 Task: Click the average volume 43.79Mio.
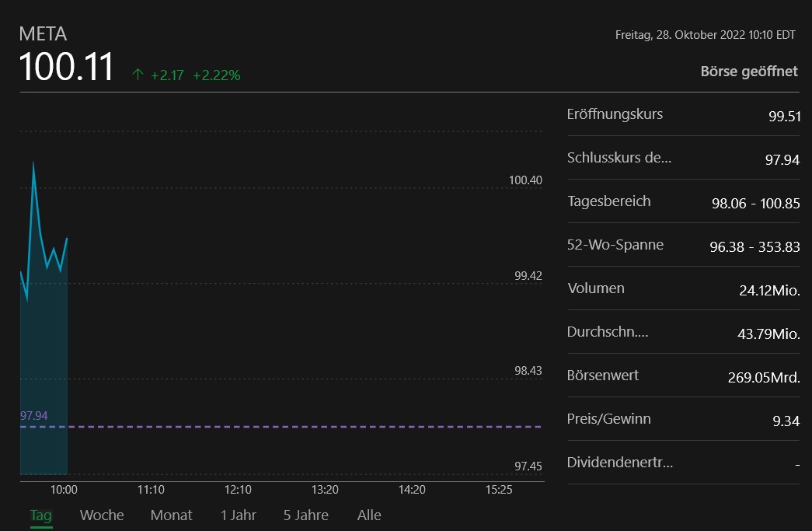pos(768,334)
